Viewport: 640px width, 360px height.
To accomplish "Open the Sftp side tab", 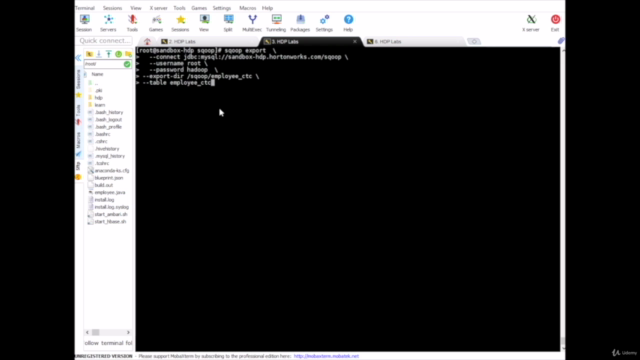I will 78,171.
